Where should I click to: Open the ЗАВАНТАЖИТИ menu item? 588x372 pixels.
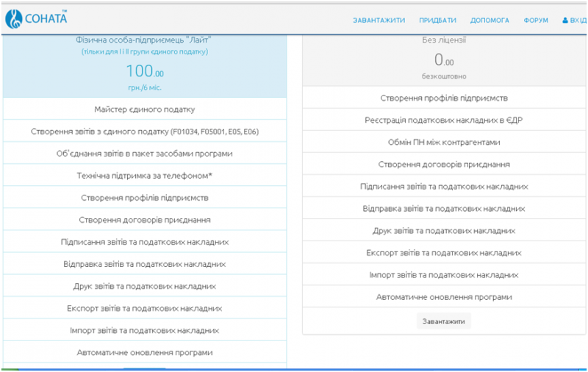point(379,21)
